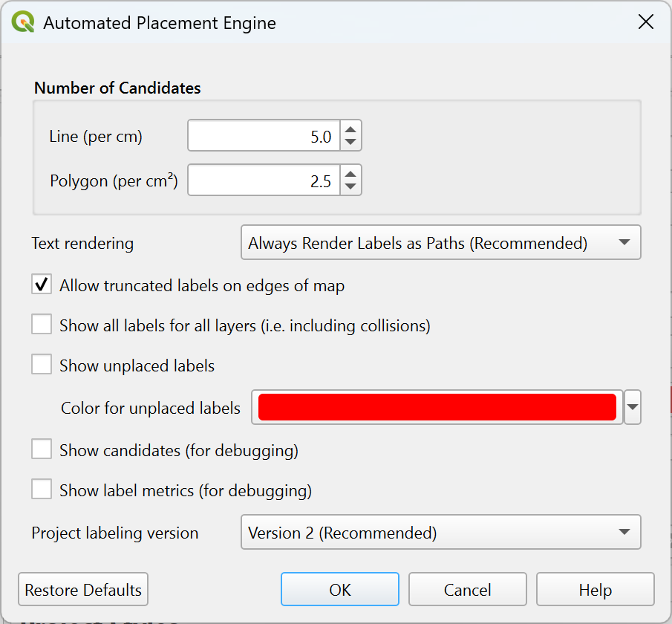Click the Line (per cm) label
Image resolution: width=672 pixels, height=624 pixels.
pos(96,137)
